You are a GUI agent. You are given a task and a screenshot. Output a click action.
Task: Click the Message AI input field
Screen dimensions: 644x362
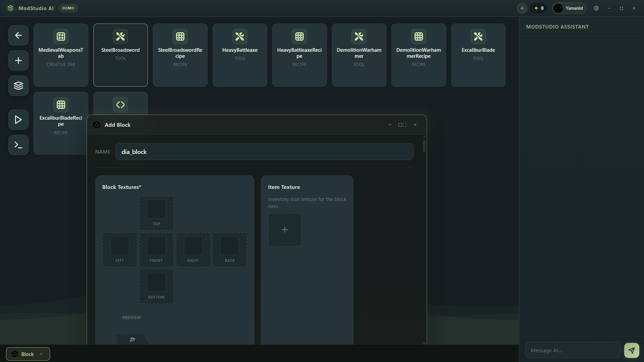pyautogui.click(x=573, y=350)
